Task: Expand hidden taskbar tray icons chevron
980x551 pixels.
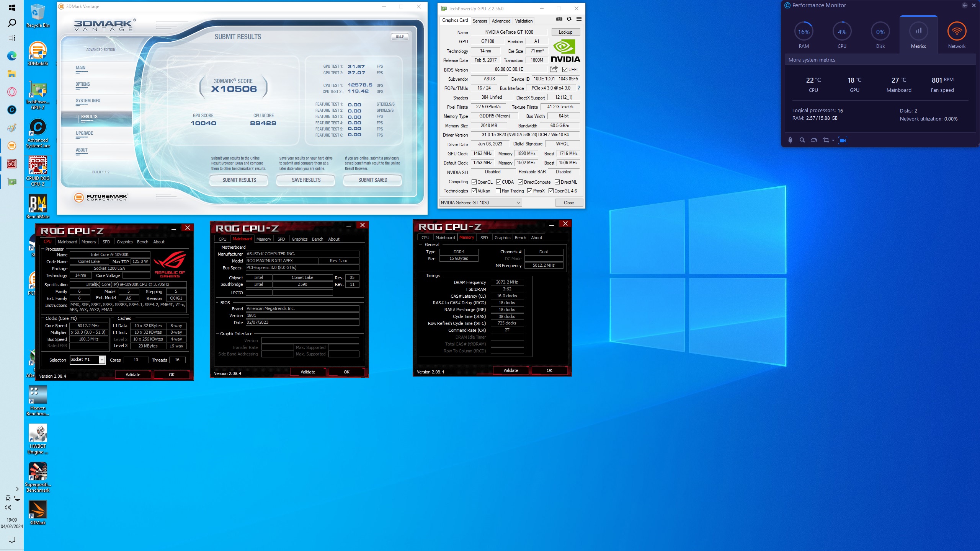Action: point(17,489)
